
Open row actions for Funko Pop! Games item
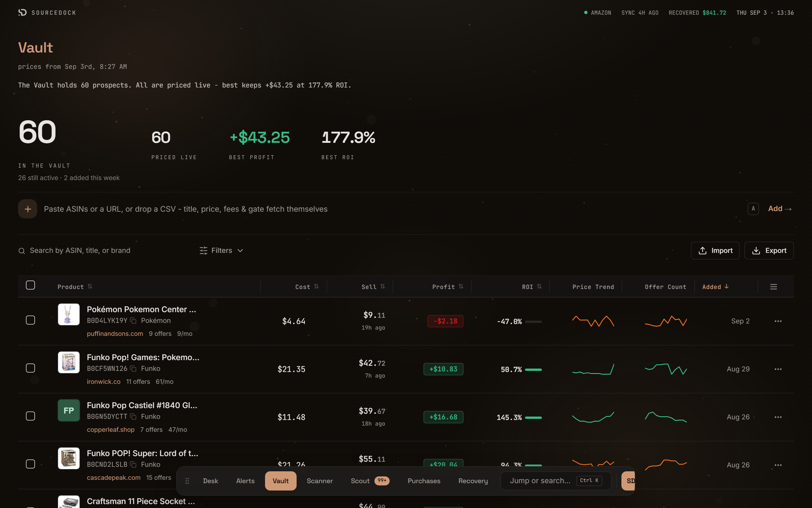click(778, 369)
